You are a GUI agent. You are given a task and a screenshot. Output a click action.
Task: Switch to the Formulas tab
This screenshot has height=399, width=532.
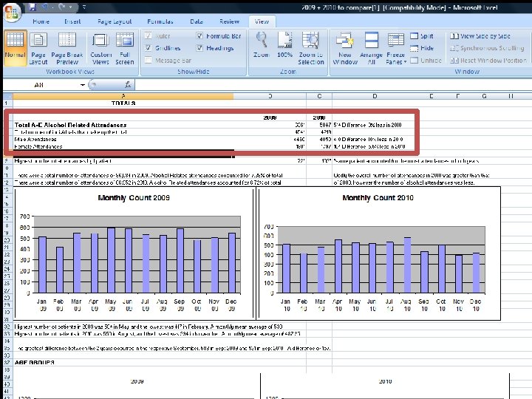click(160, 21)
